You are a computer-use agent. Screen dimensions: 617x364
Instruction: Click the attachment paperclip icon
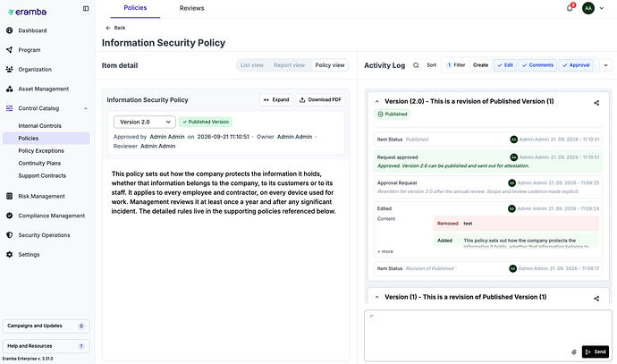point(574,351)
